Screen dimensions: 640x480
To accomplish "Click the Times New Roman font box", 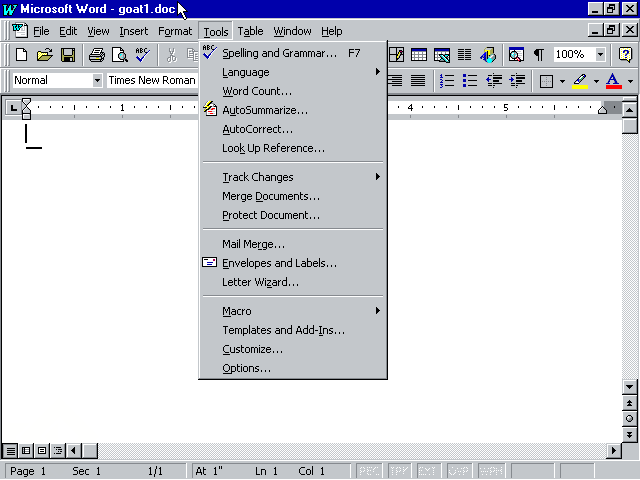I will [x=152, y=80].
